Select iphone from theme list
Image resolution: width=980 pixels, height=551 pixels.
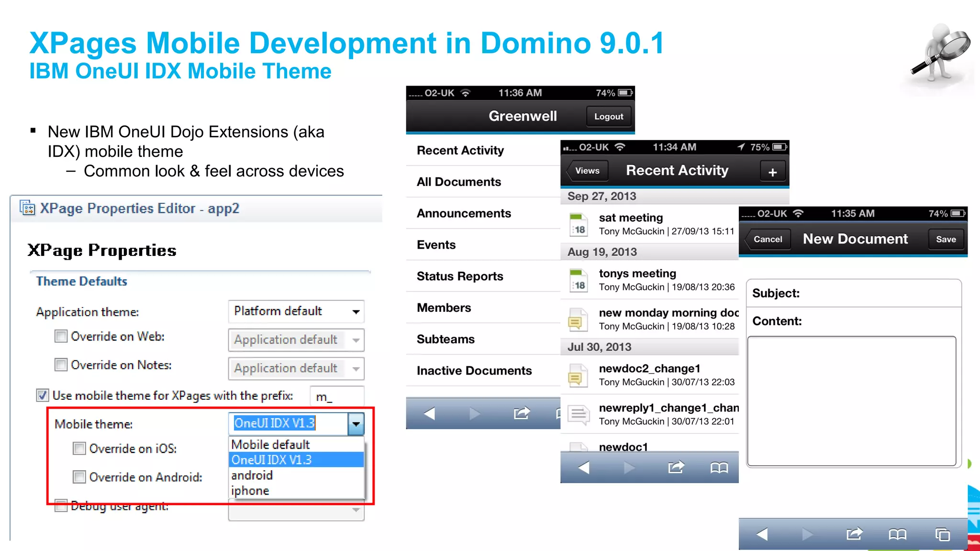[x=297, y=490]
